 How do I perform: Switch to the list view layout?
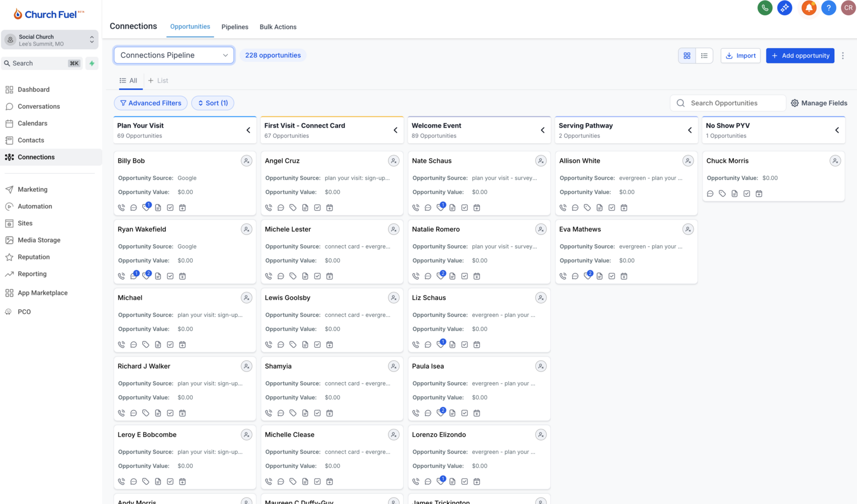tap(704, 56)
